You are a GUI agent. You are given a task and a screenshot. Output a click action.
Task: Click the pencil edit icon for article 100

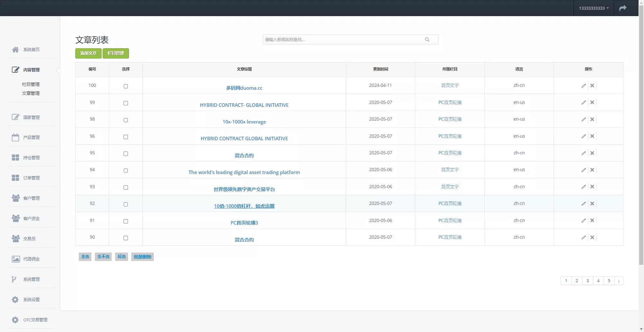click(x=584, y=86)
